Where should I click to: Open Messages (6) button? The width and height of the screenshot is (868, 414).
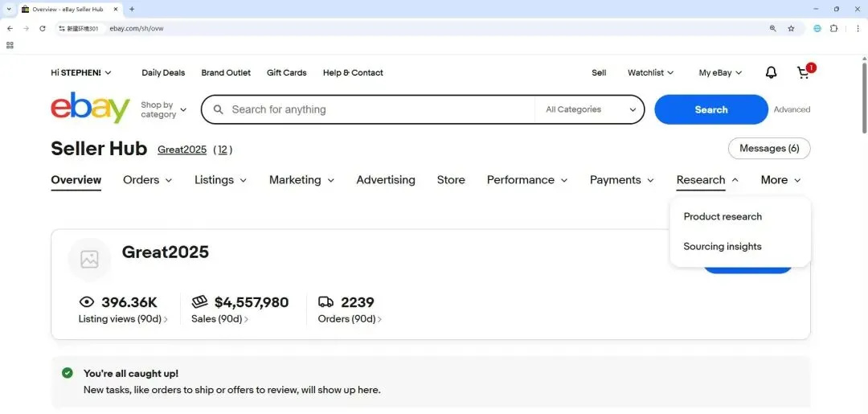click(769, 149)
